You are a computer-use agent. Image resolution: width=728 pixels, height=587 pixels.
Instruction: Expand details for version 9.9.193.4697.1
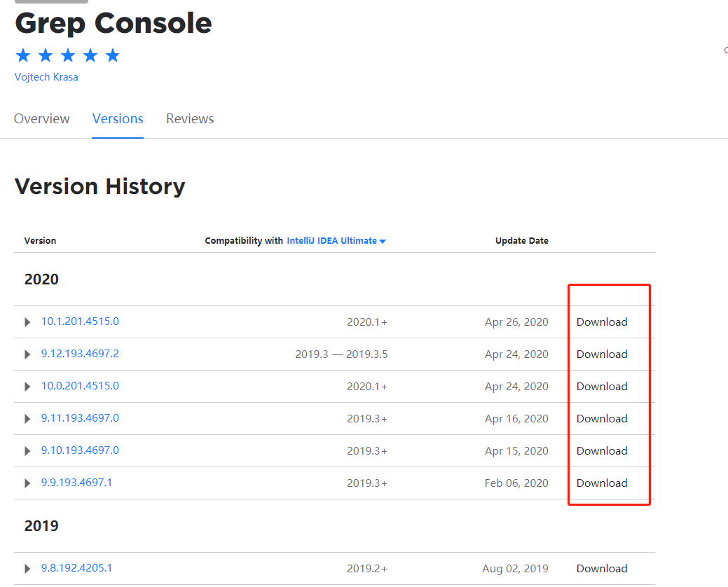[x=27, y=483]
